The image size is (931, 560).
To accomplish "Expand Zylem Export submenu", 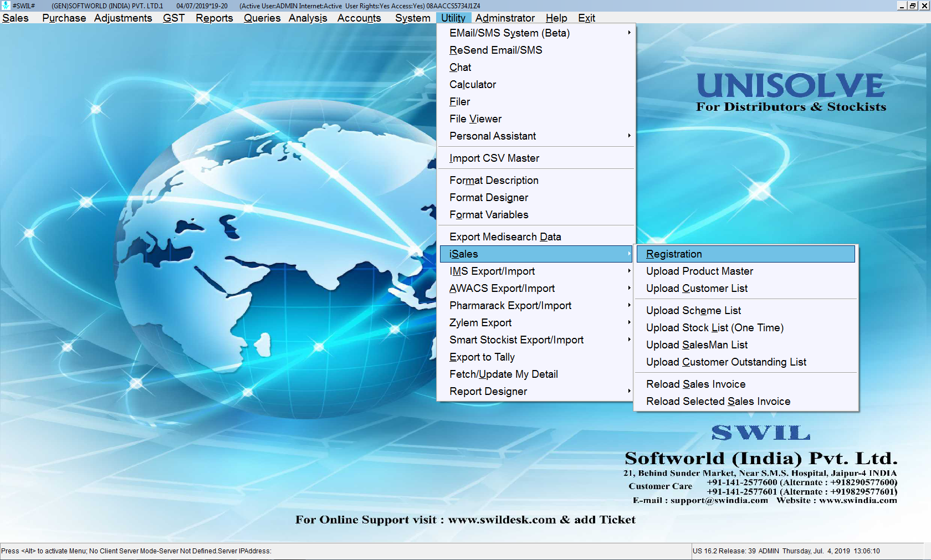I will pos(536,322).
